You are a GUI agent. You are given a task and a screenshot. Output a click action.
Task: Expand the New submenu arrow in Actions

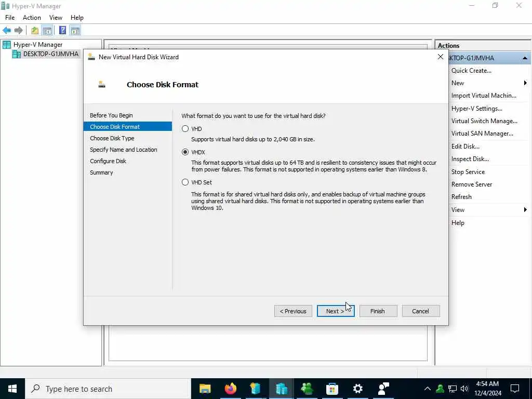(x=525, y=83)
